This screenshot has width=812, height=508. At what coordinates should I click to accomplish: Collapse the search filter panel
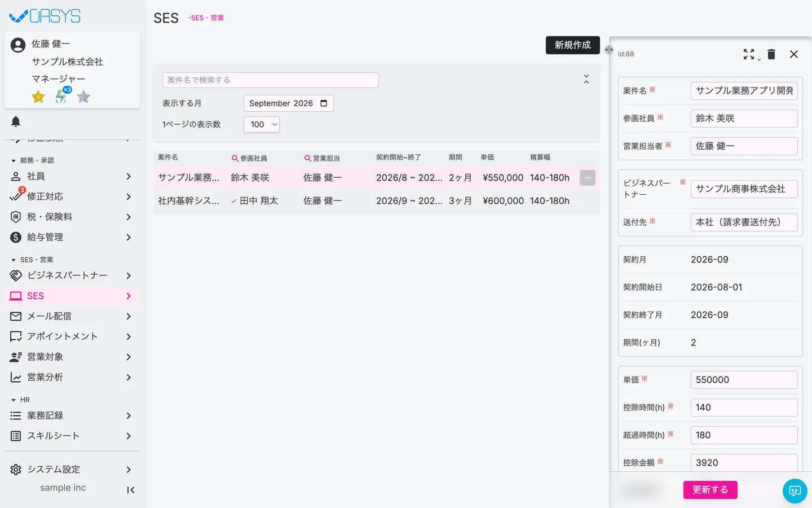pyautogui.click(x=586, y=80)
